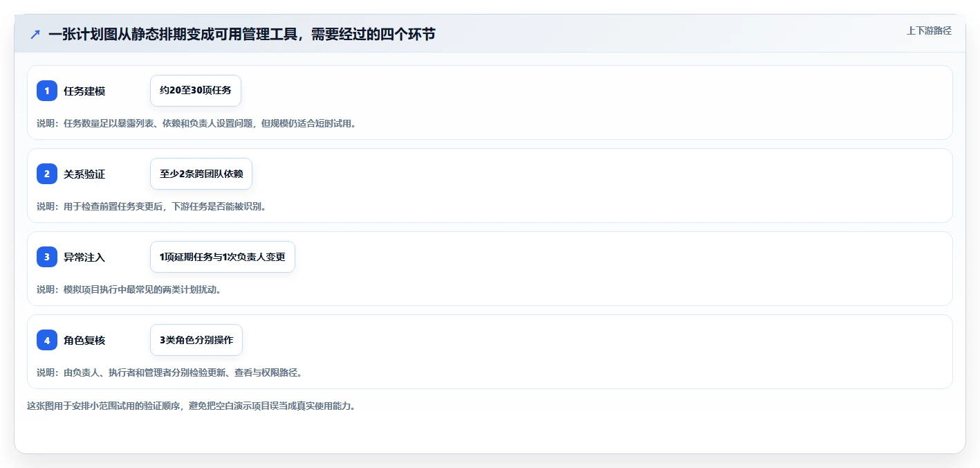Click description starting 说明：任务数量足以暴露列表
The height and width of the screenshot is (468, 980).
click(x=196, y=123)
